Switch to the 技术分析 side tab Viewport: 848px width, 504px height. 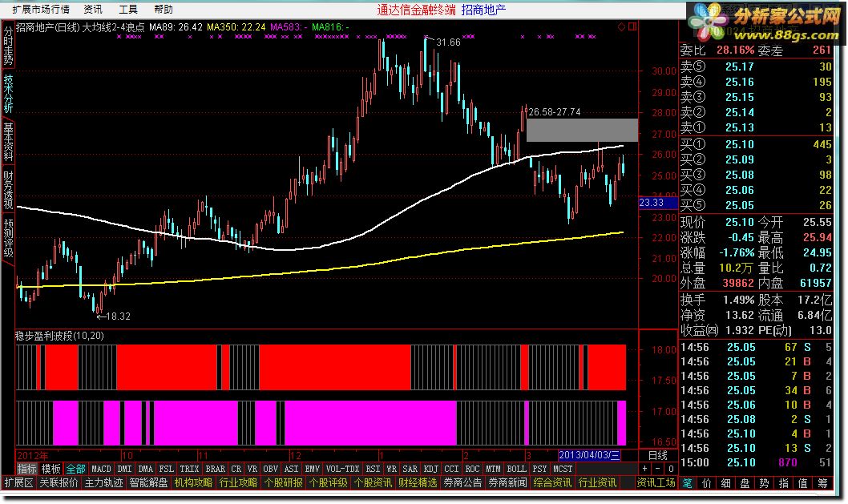tap(8, 94)
